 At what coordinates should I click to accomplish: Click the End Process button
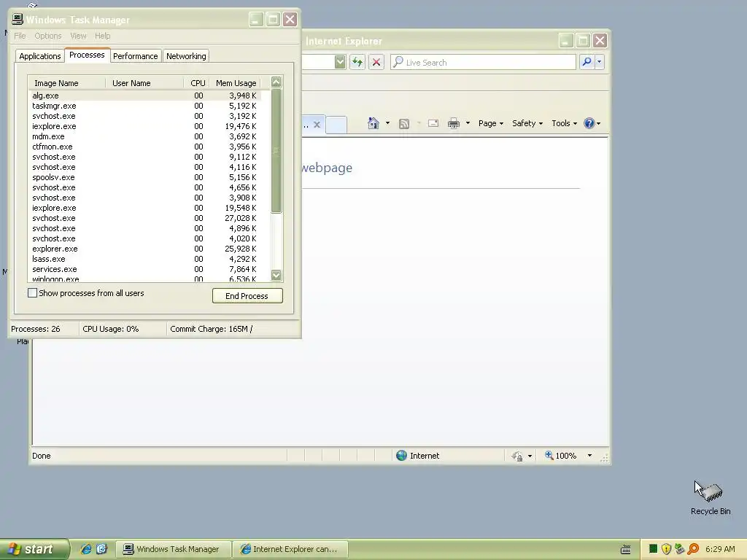point(247,296)
